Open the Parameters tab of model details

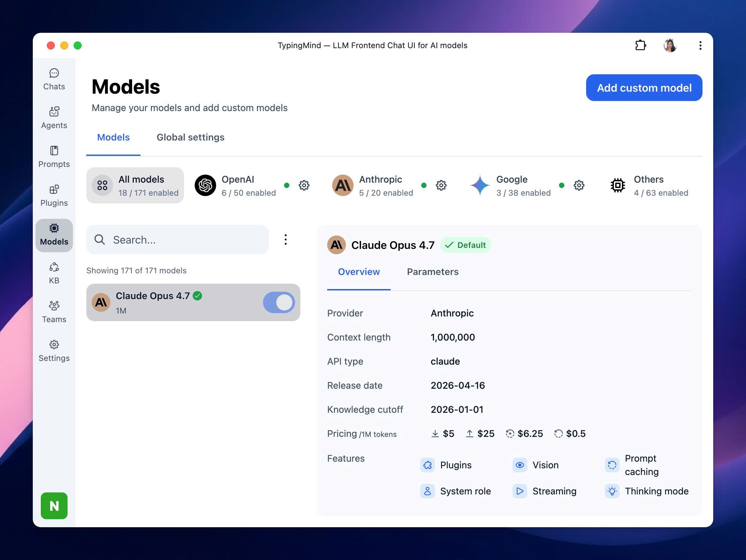point(432,272)
